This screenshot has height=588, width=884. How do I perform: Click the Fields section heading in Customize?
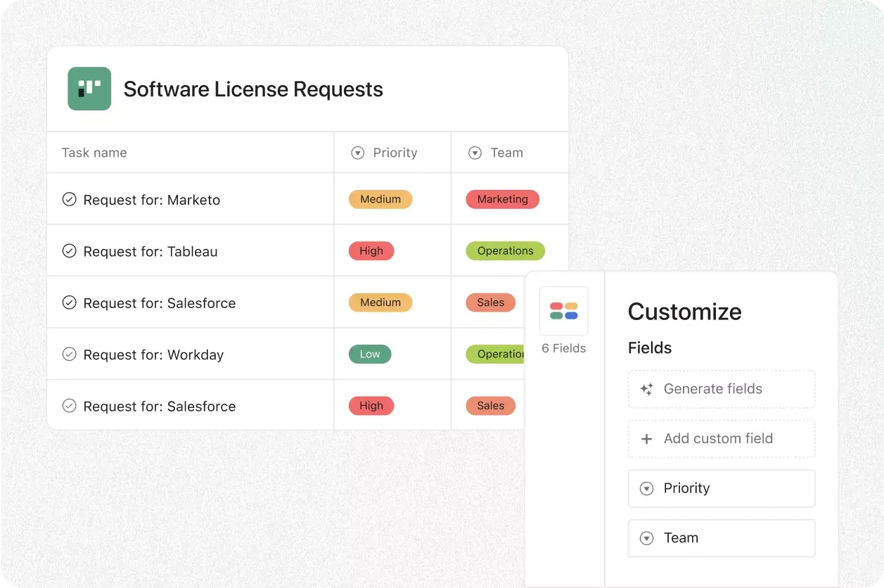[x=649, y=348]
